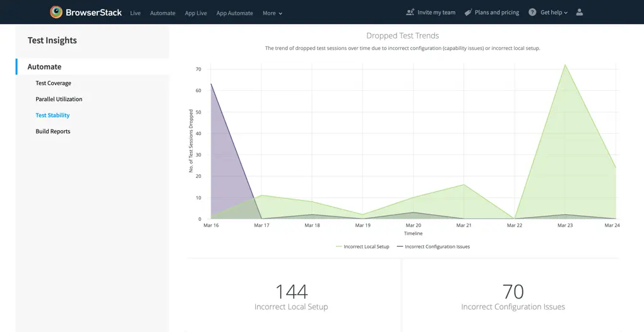Open Parallel Utilization report

[x=59, y=99]
